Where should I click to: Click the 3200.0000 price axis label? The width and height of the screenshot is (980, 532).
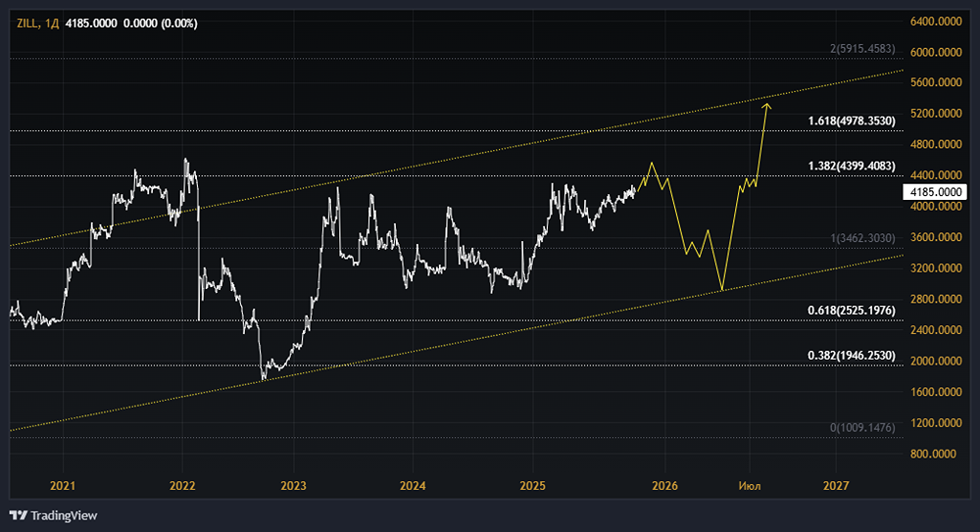[936, 268]
